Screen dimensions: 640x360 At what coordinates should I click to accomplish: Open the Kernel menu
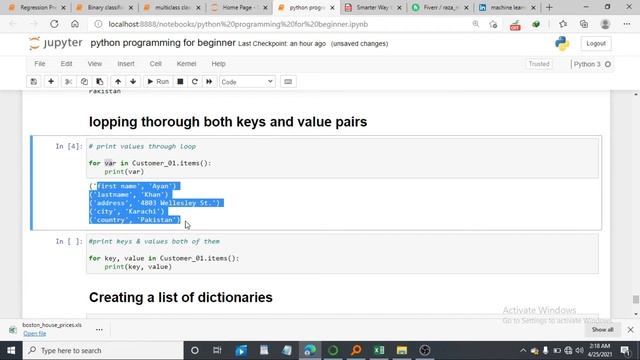pyautogui.click(x=186, y=64)
